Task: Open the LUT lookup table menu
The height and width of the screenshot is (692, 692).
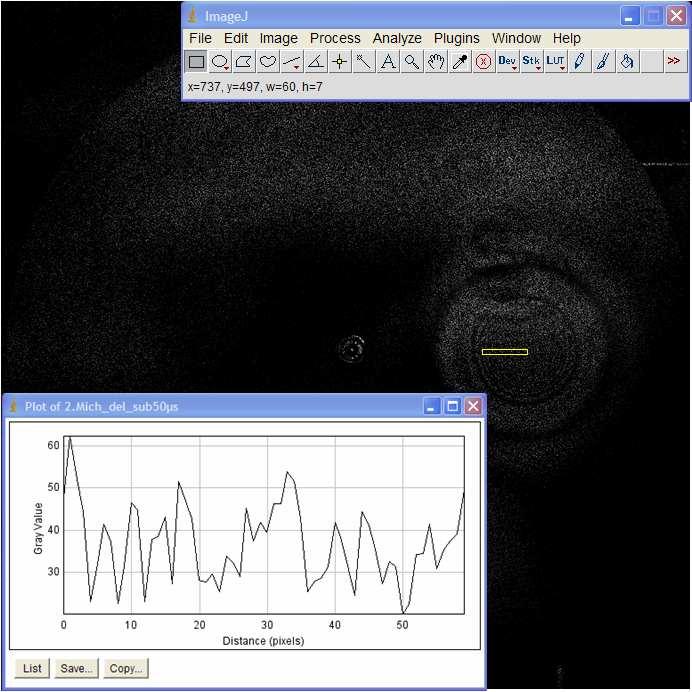Action: tap(555, 62)
